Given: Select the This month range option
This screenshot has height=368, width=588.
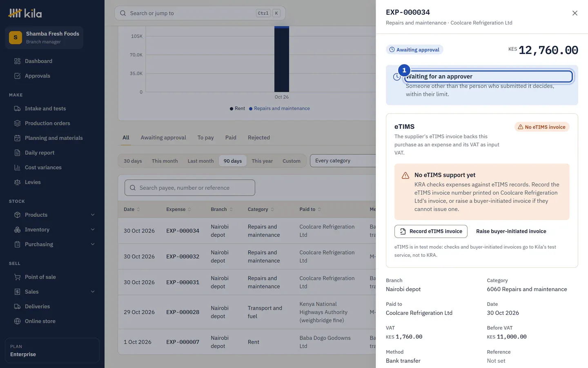Looking at the screenshot, I should 165,161.
